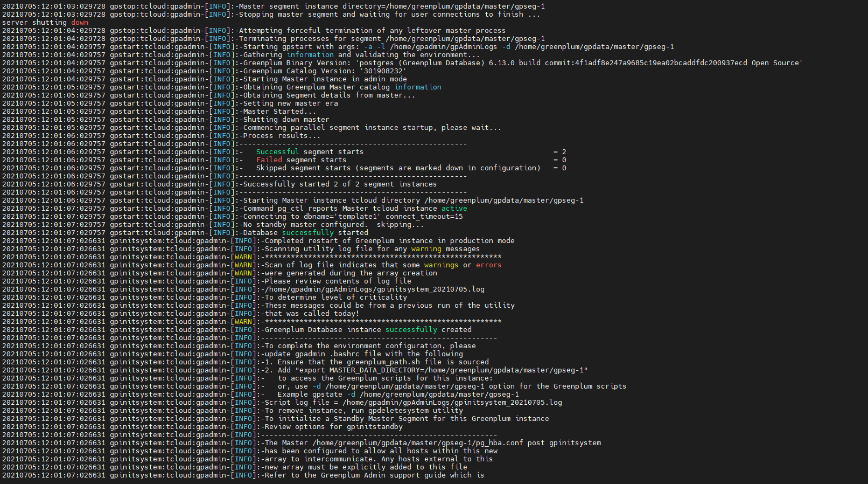Click 'Starting Master instance in admin mode'
The image size is (868, 484).
[x=325, y=79]
